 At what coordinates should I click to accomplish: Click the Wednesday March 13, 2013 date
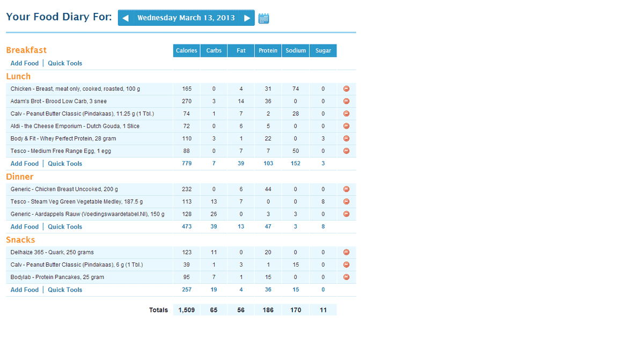[x=186, y=18]
